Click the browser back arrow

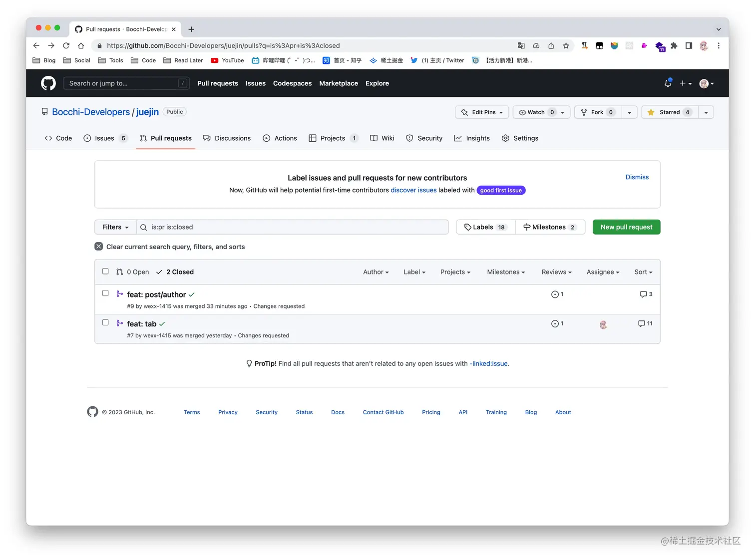[x=36, y=45]
